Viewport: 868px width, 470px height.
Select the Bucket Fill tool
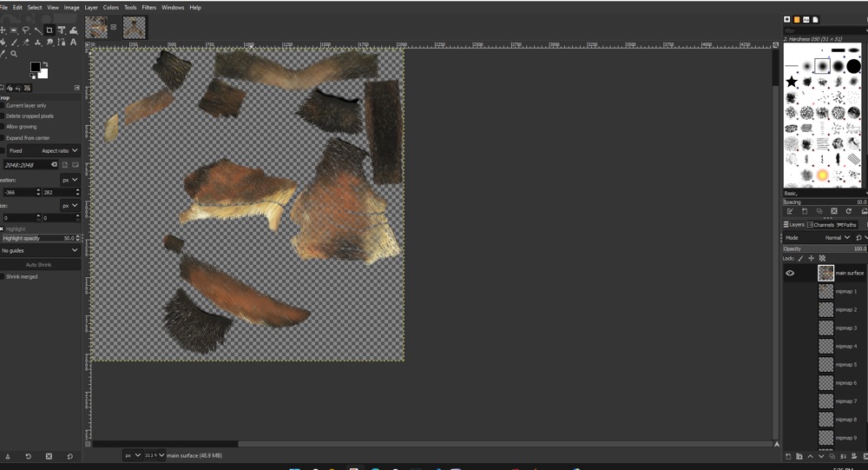pyautogui.click(x=3, y=42)
